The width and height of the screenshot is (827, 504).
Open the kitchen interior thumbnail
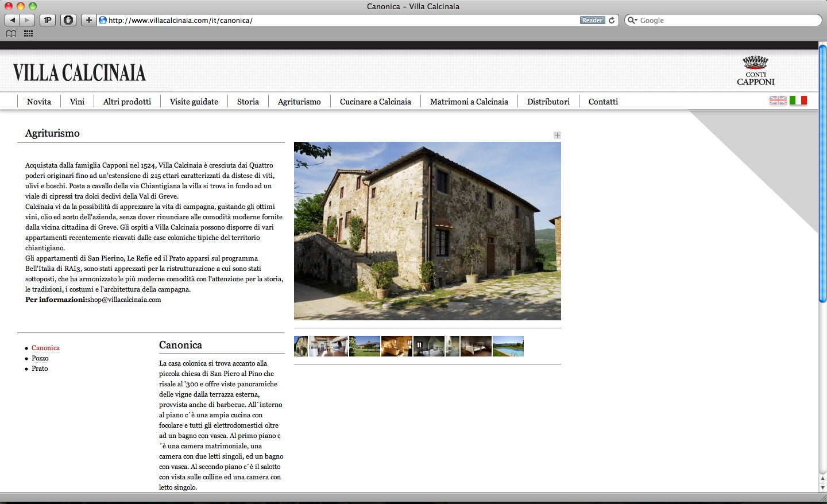(x=329, y=346)
